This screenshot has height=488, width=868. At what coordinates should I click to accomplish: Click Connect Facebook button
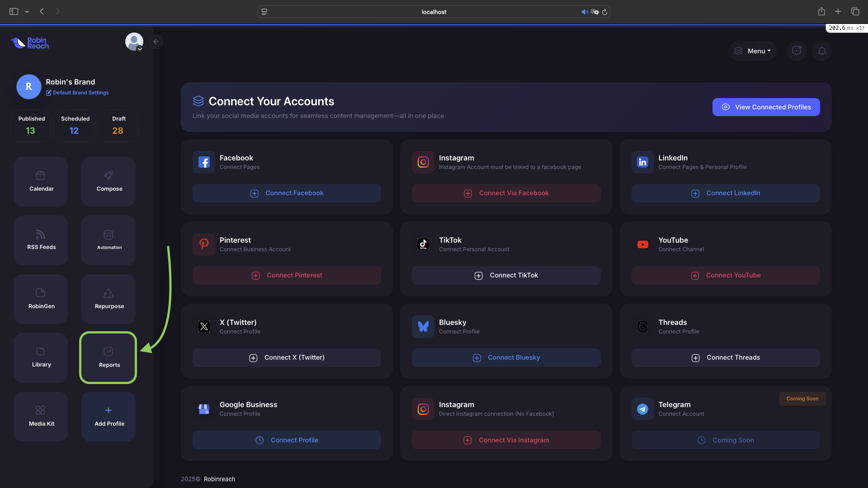click(x=287, y=193)
